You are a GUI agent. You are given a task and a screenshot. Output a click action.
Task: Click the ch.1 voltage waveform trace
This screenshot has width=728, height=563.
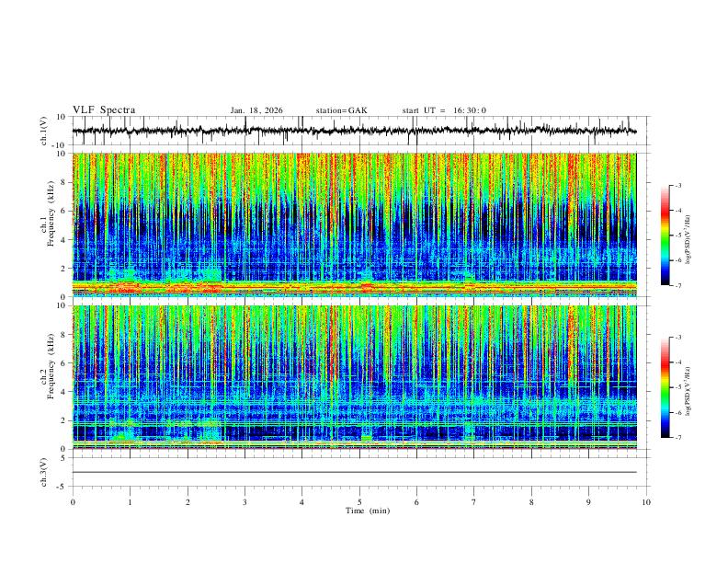click(354, 131)
